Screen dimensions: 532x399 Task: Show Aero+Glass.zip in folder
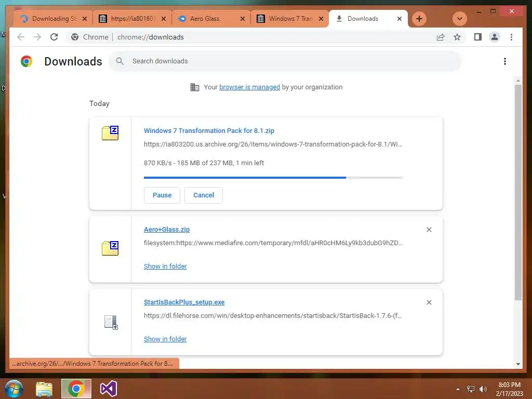tap(165, 267)
